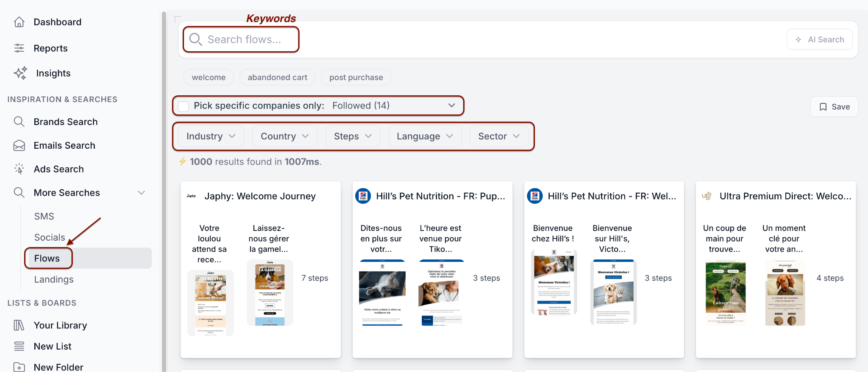Open the Hill's Pet Nutrition - FR: Wel... flow

click(x=612, y=196)
